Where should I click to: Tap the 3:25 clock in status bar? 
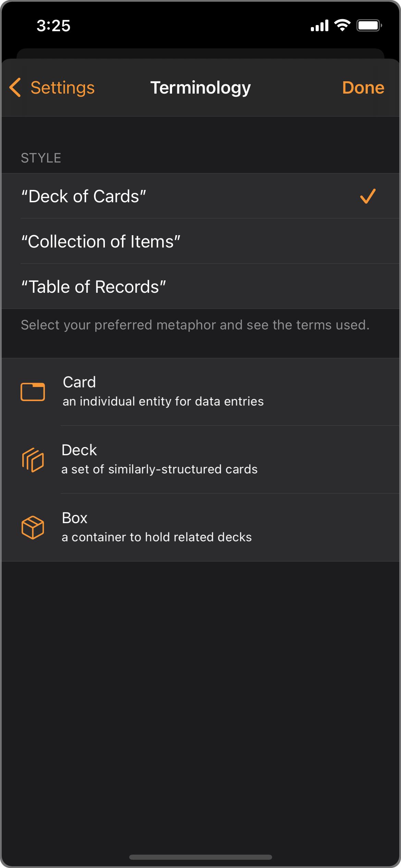coord(53,26)
